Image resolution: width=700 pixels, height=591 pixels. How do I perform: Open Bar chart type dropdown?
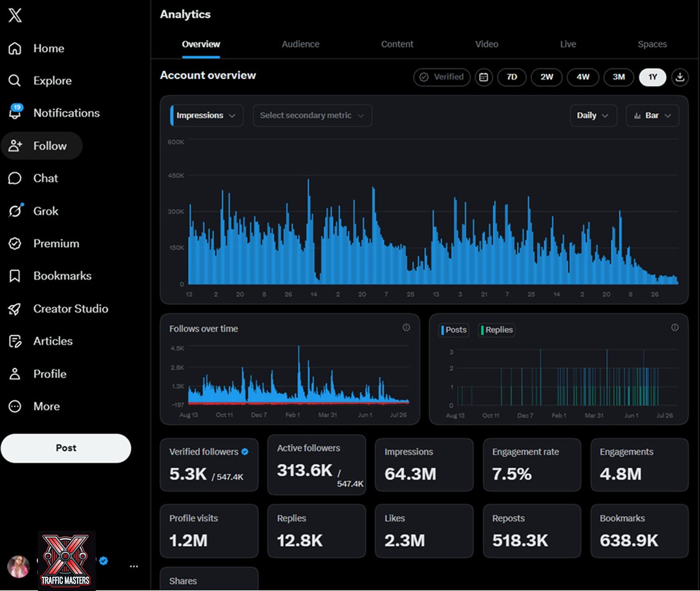tap(652, 116)
